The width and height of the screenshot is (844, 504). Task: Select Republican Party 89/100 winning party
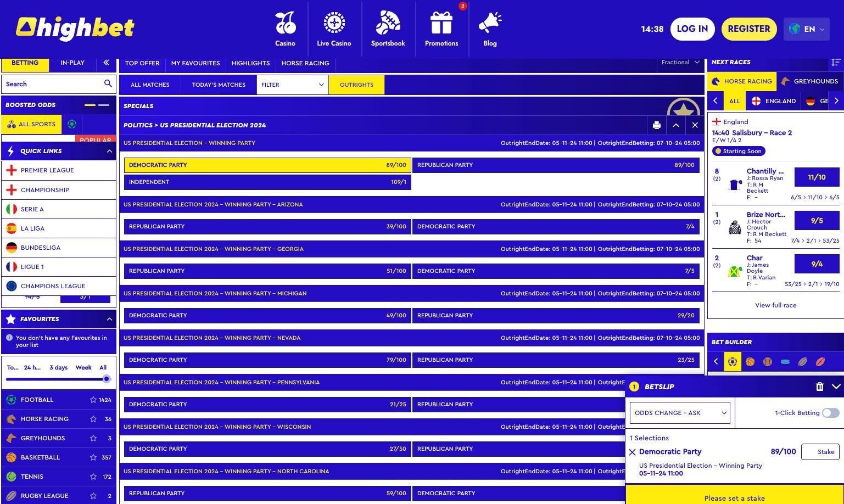point(556,165)
